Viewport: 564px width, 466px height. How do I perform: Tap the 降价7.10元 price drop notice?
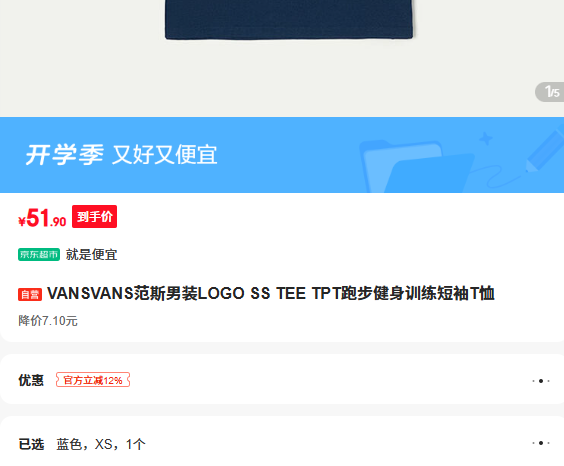(x=48, y=321)
